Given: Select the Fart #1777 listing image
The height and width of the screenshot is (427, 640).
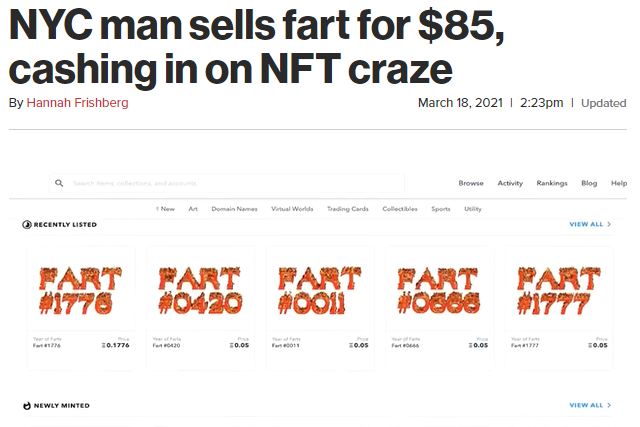Looking at the screenshot, I should click(x=559, y=290).
